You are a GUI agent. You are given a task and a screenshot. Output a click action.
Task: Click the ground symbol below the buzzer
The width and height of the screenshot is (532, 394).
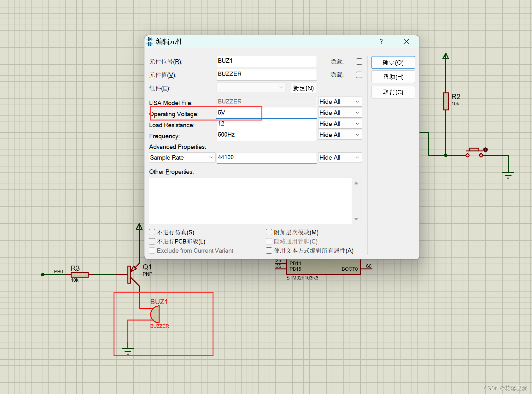point(128,351)
